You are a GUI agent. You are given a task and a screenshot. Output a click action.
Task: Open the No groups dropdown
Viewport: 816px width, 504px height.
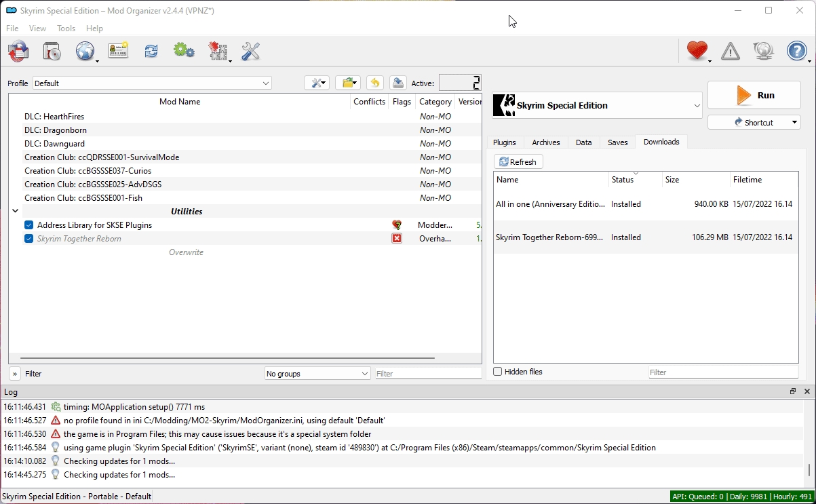pos(317,374)
